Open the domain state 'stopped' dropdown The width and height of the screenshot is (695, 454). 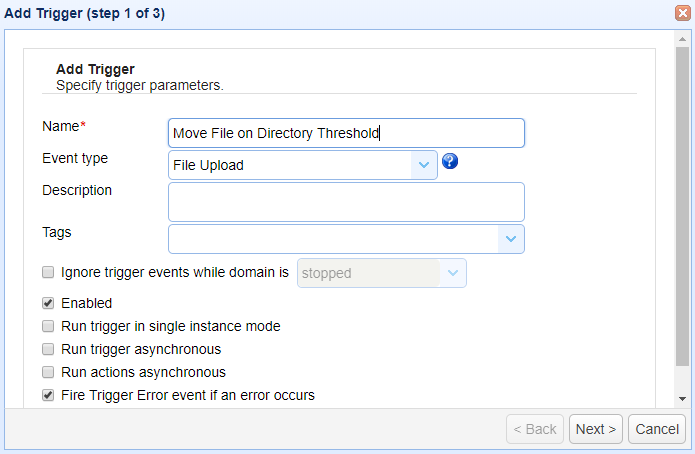453,273
